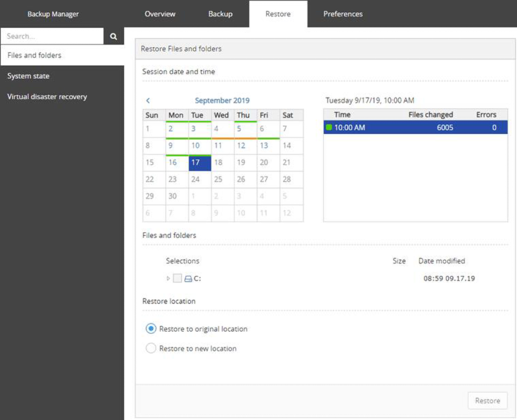Select the 10:00 AM session row
This screenshot has width=517, height=420.
pyautogui.click(x=415, y=128)
